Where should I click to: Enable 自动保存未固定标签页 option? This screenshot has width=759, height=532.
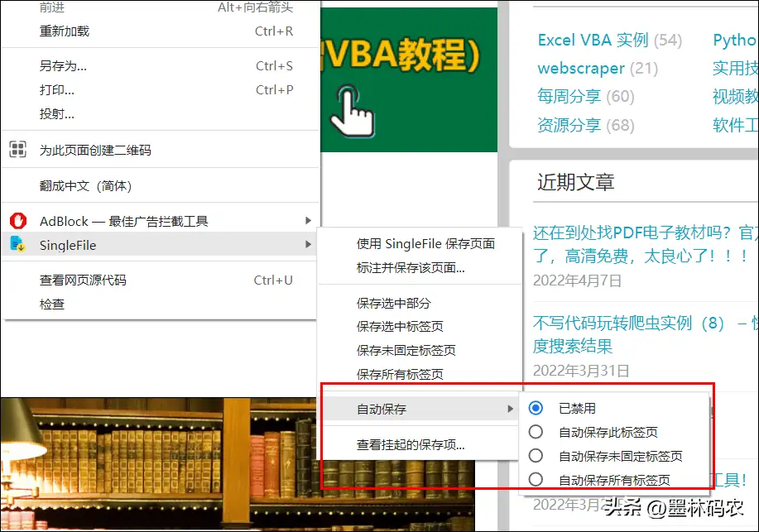click(x=537, y=454)
